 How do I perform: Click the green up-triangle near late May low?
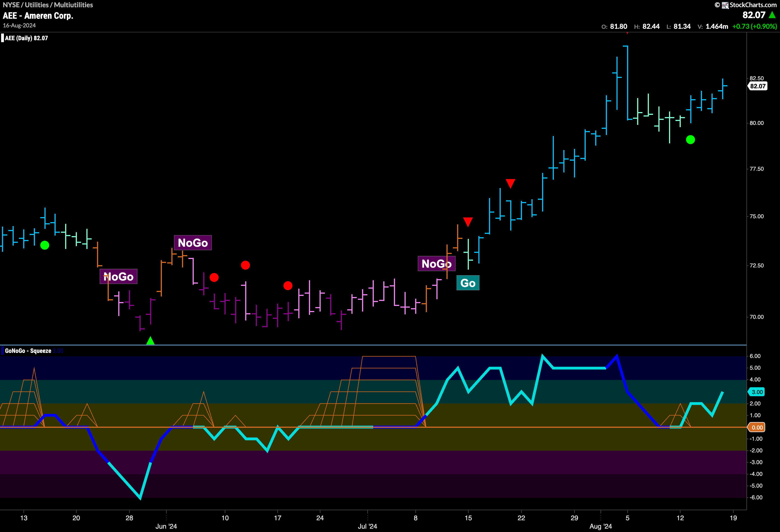pyautogui.click(x=150, y=340)
